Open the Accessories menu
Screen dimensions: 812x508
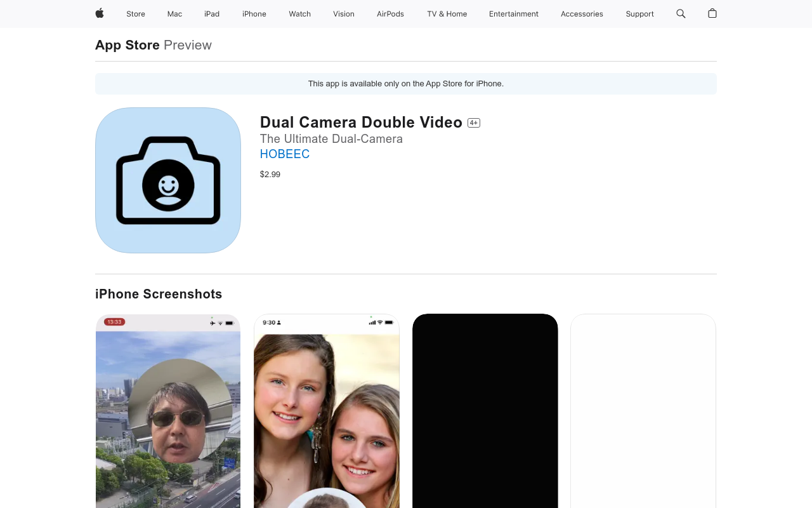click(582, 14)
